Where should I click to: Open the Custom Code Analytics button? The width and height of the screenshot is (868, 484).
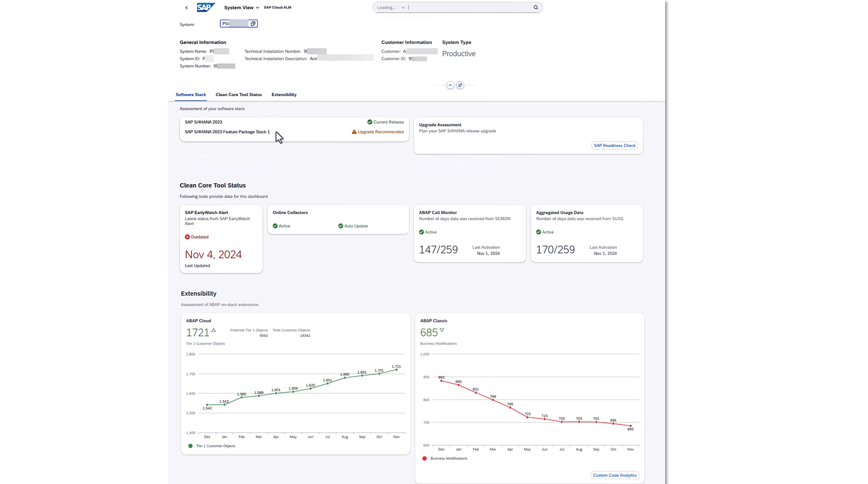pos(615,475)
